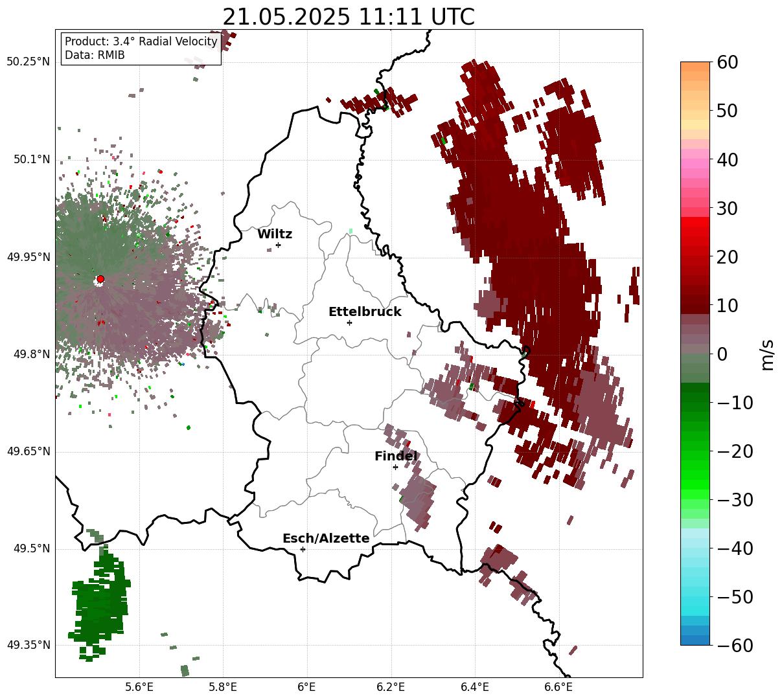Click the −10 tick label on colorbar
782x700 pixels.
coord(735,403)
